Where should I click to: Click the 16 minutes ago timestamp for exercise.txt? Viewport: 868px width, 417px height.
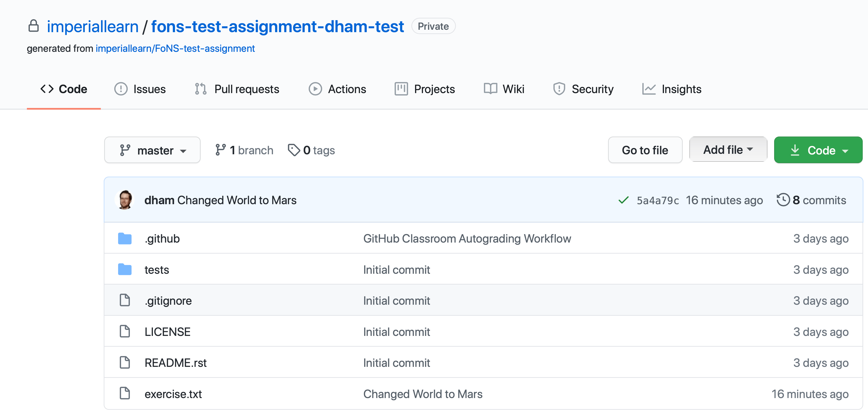(x=810, y=394)
